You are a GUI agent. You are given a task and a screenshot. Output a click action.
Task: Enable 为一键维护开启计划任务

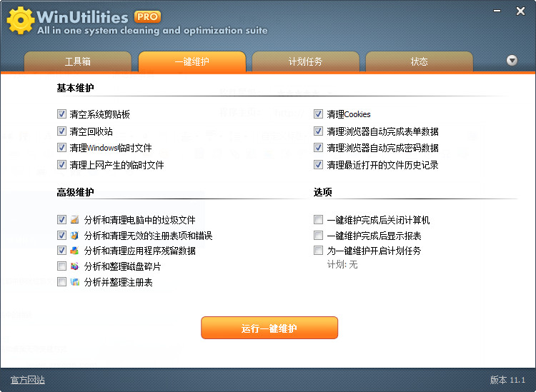click(318, 251)
